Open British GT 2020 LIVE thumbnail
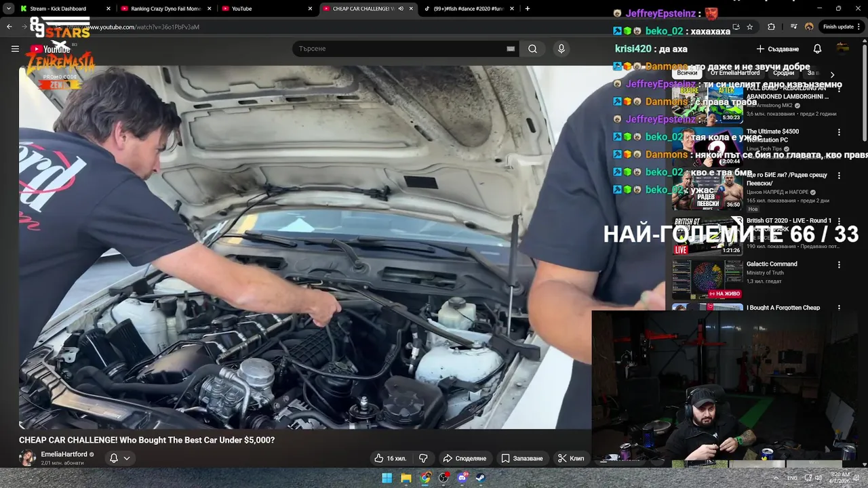The image size is (868, 488). click(x=707, y=235)
